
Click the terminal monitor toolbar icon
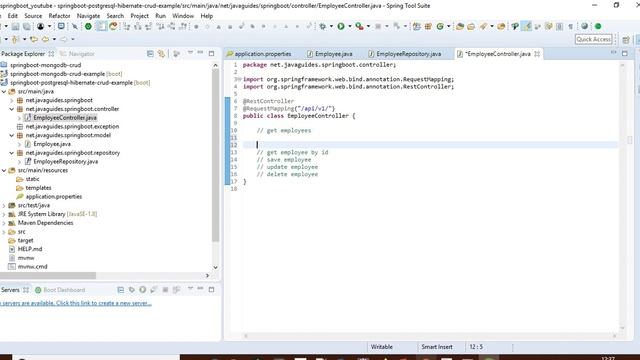point(61,27)
